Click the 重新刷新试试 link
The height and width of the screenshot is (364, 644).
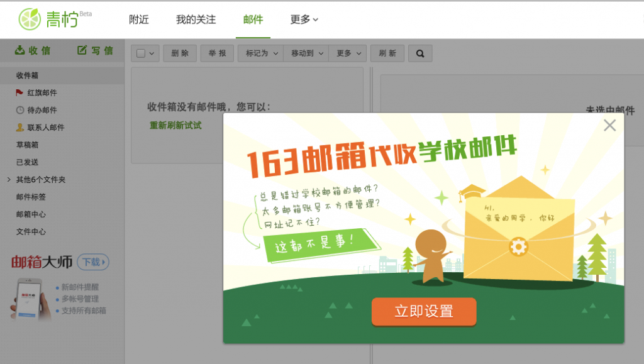click(x=175, y=125)
